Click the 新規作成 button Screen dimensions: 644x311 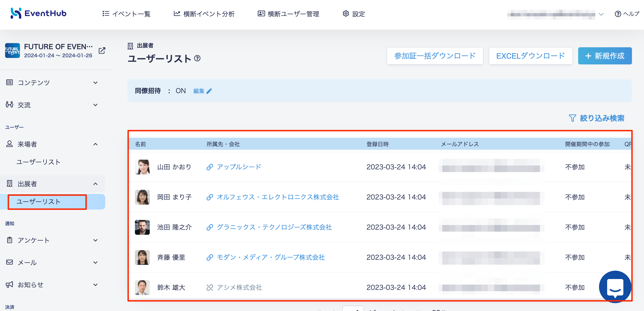point(605,56)
